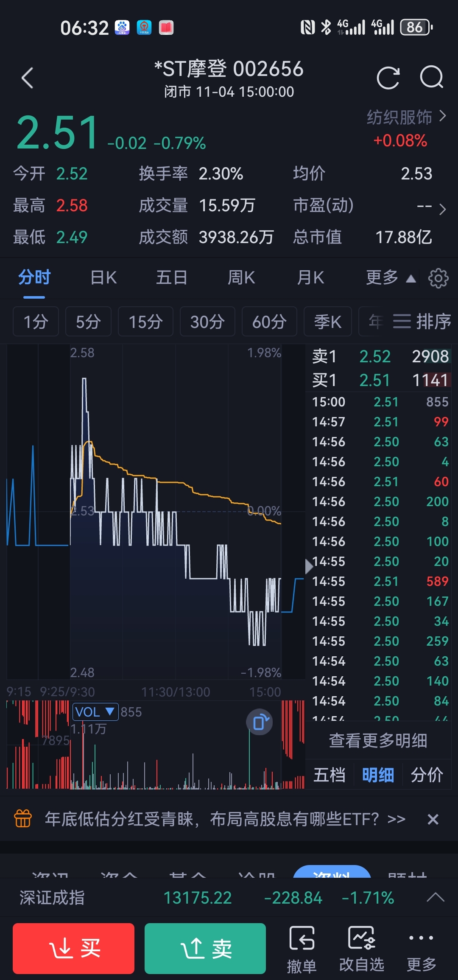Collapse the tick detail panel arrow
458x980 pixels.
(309, 566)
